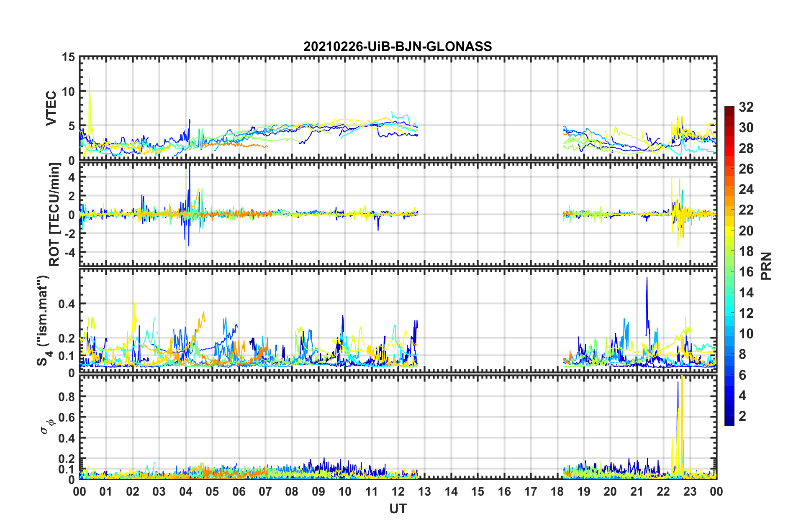The height and width of the screenshot is (532, 796).
Task: Click colorbar tick label 16
Action: (x=746, y=272)
